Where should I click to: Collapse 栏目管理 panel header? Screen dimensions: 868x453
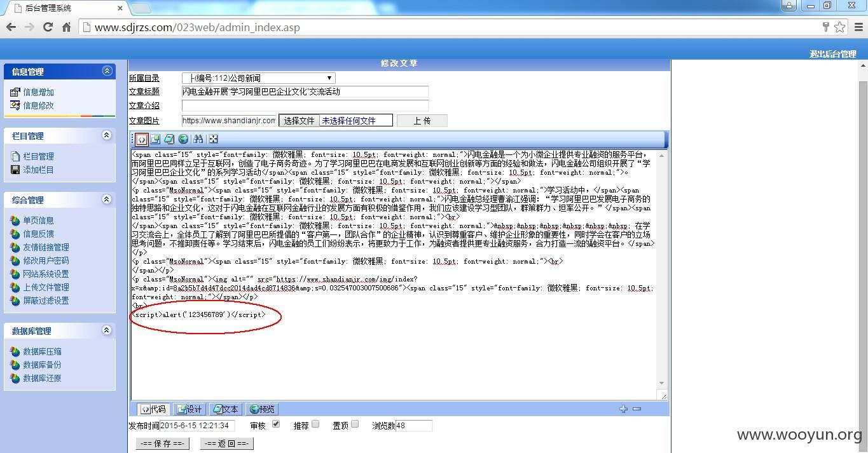click(x=107, y=135)
